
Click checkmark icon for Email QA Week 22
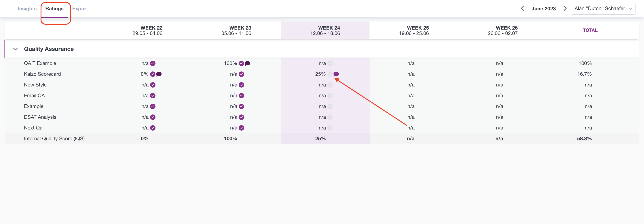pos(153,95)
